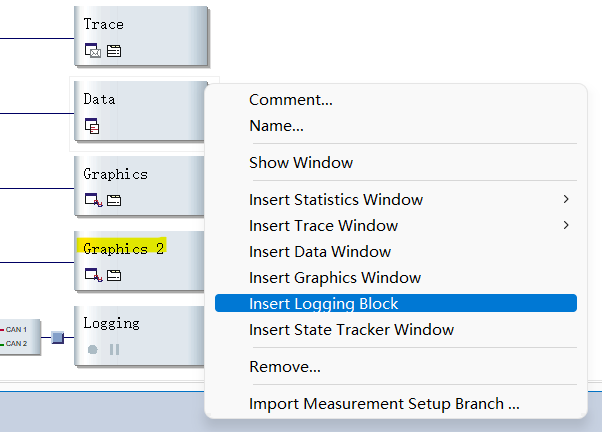Choose Insert State Tracker Window

point(351,330)
